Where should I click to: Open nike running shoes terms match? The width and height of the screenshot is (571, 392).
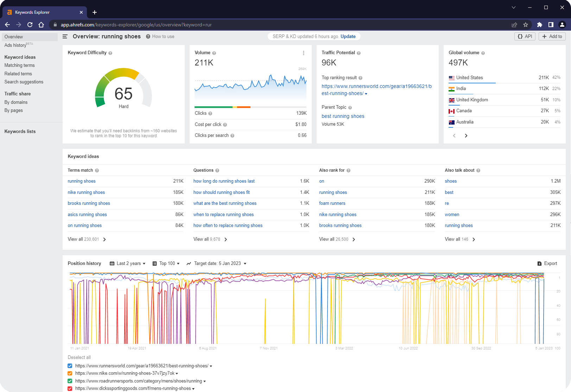86,192
